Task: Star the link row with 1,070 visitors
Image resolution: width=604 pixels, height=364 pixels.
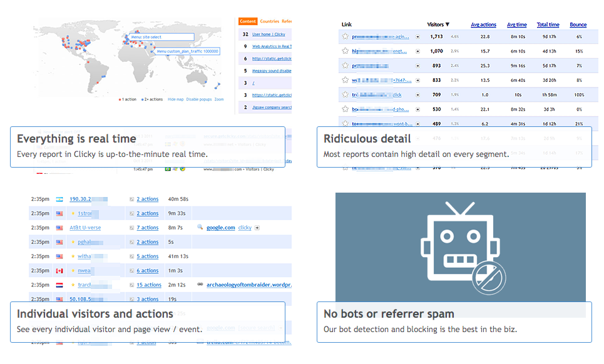Action: click(345, 51)
